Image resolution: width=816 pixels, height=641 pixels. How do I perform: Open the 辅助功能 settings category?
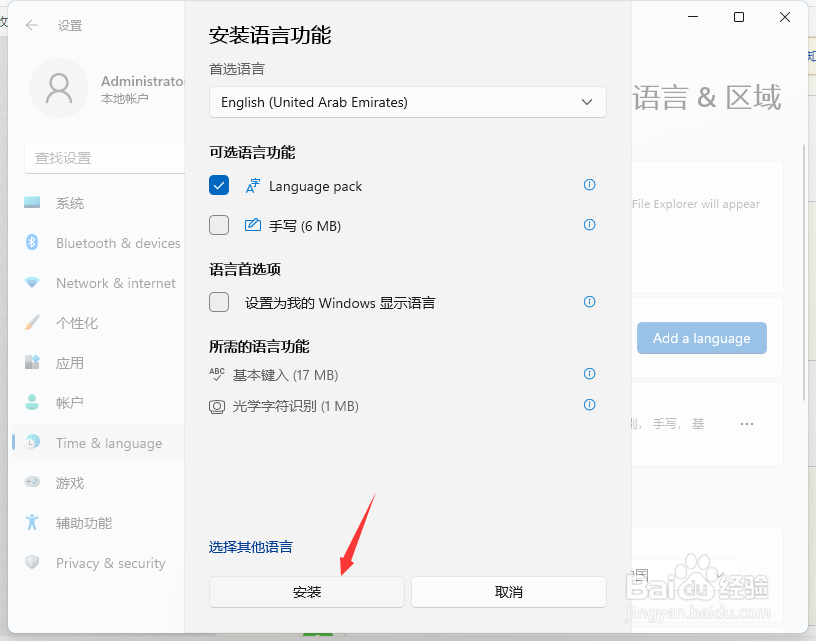click(x=99, y=523)
